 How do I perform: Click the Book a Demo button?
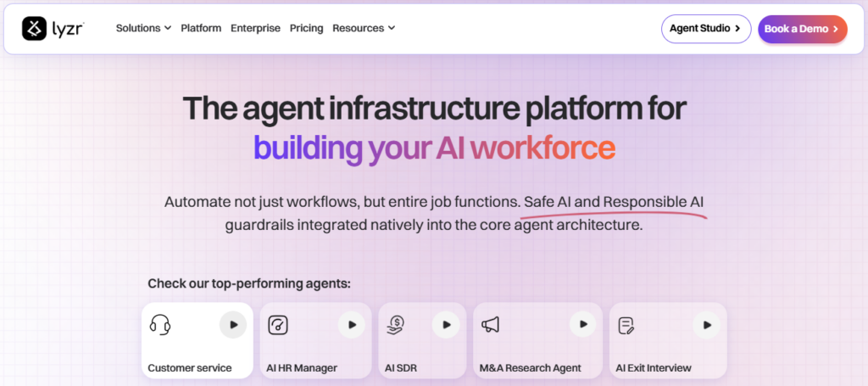click(x=802, y=29)
